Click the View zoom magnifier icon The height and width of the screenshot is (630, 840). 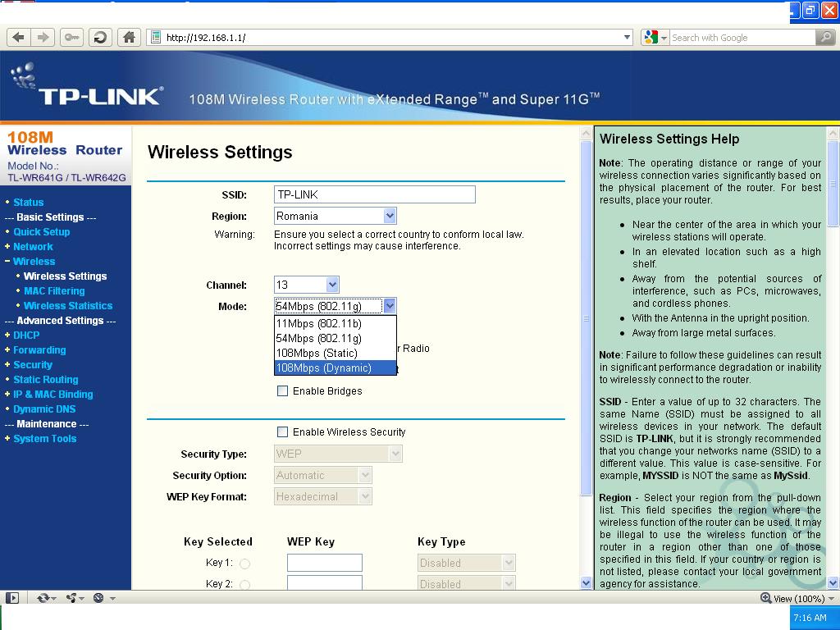pyautogui.click(x=765, y=598)
